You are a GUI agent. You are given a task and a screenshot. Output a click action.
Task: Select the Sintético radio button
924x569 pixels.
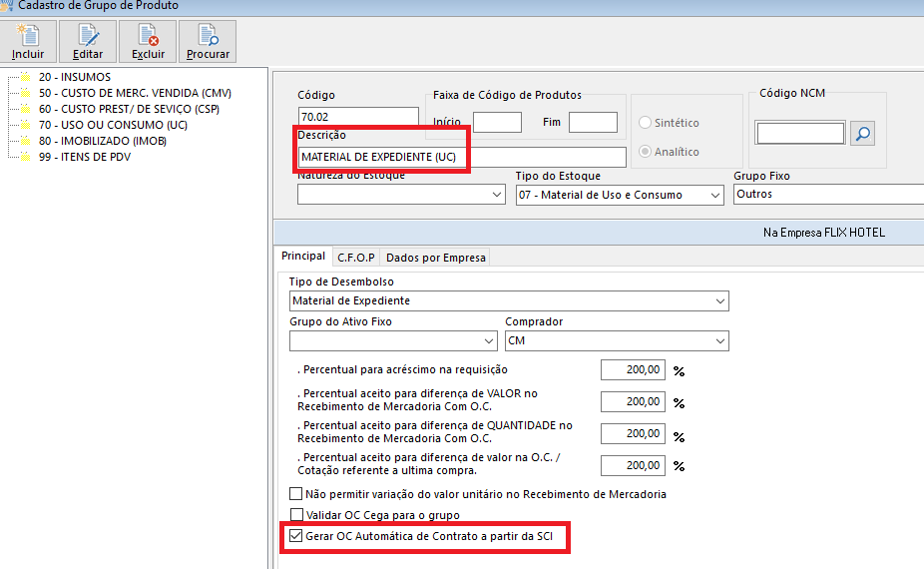click(x=646, y=123)
